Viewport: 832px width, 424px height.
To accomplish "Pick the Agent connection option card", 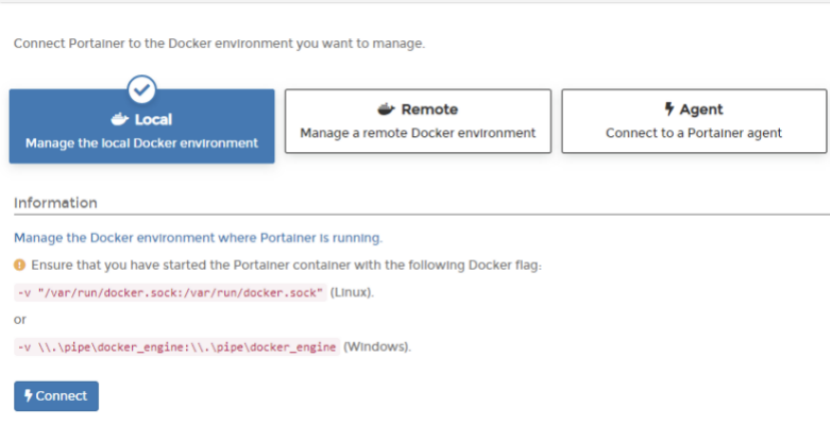I will (694, 121).
